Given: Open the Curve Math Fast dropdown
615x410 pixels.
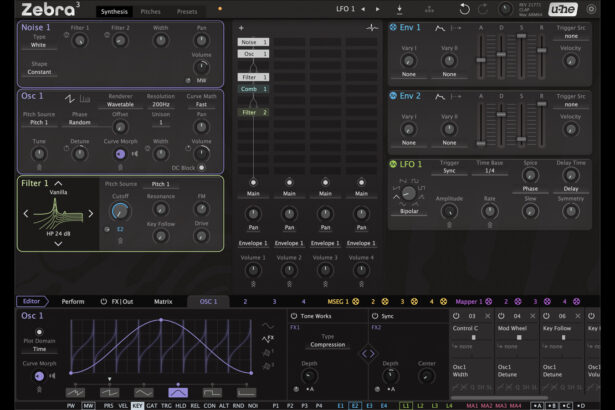Looking at the screenshot, I should [201, 105].
